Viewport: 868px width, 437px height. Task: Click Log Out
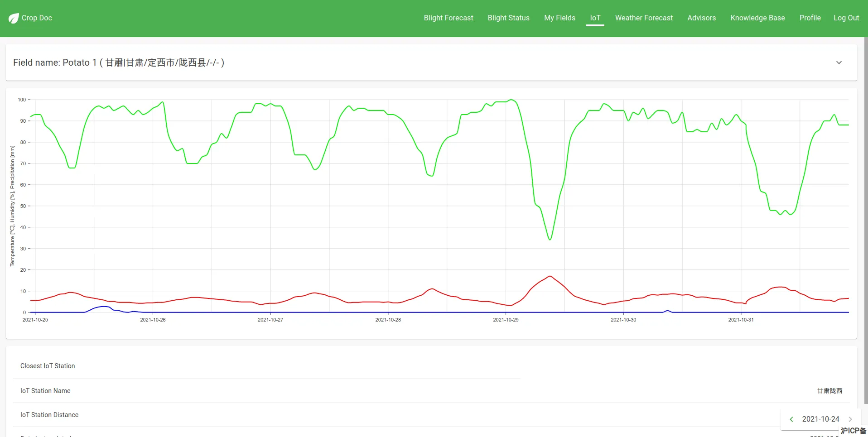[846, 18]
